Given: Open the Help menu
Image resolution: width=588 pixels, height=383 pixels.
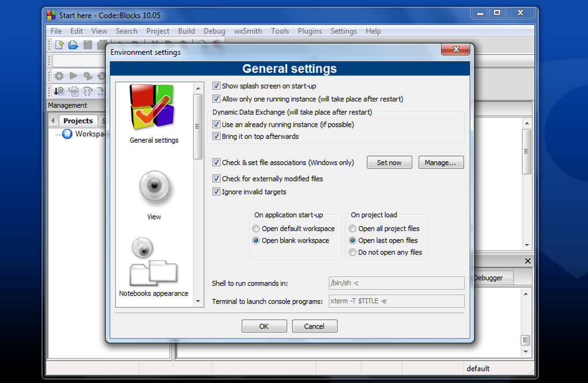Looking at the screenshot, I should [373, 31].
